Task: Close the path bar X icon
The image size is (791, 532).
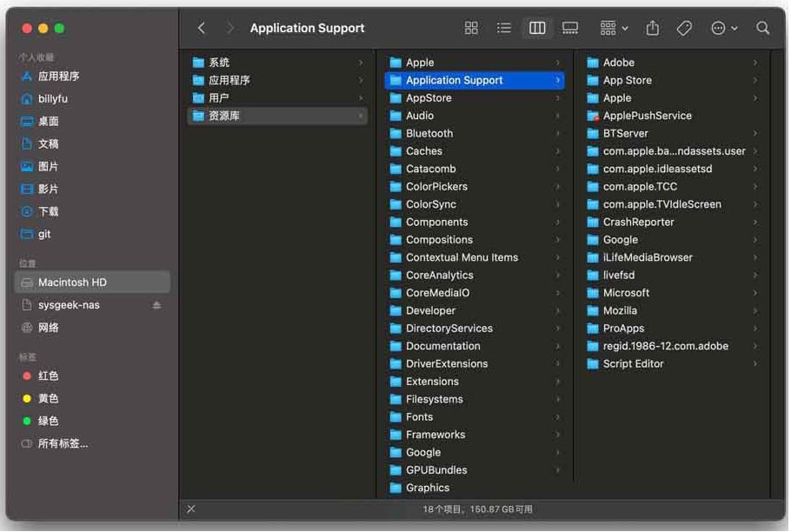Action: tap(191, 509)
